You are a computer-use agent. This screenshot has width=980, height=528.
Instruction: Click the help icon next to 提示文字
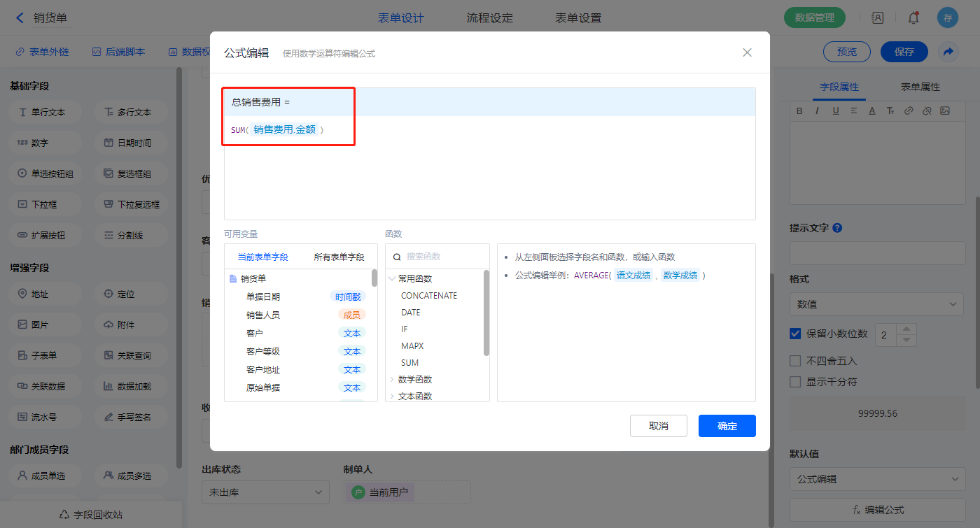(x=837, y=228)
